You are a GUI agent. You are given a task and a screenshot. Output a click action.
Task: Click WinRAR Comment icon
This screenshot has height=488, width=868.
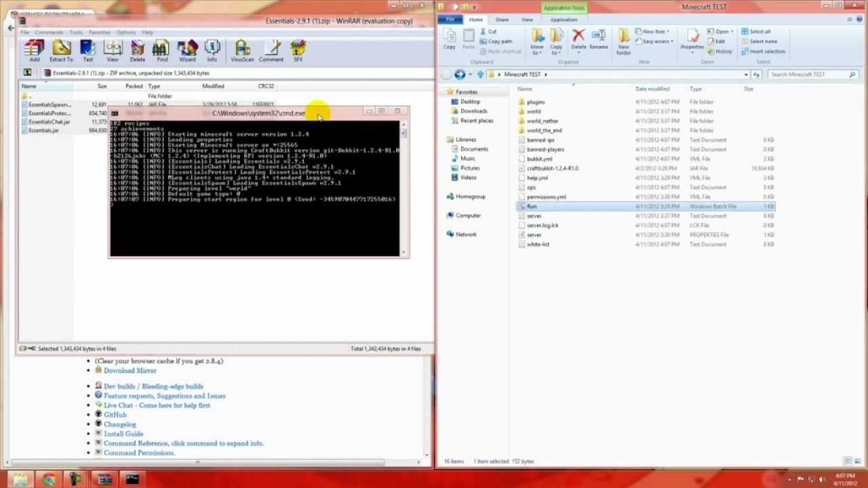271,51
